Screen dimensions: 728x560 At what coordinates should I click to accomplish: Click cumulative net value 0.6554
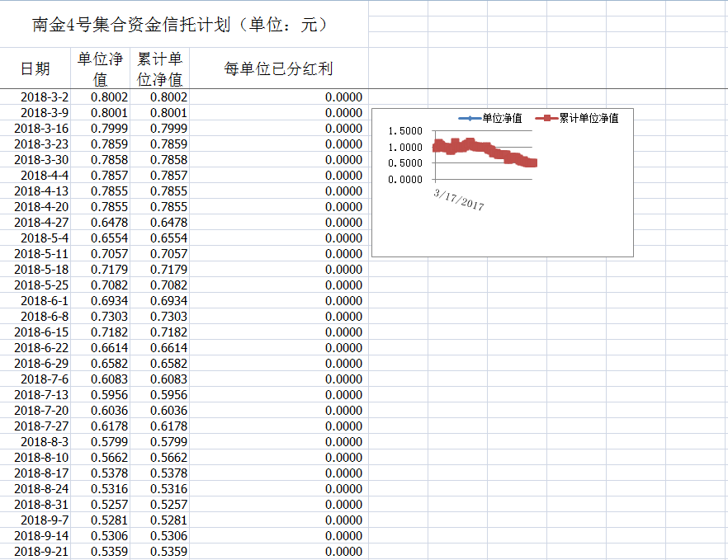[x=160, y=238]
